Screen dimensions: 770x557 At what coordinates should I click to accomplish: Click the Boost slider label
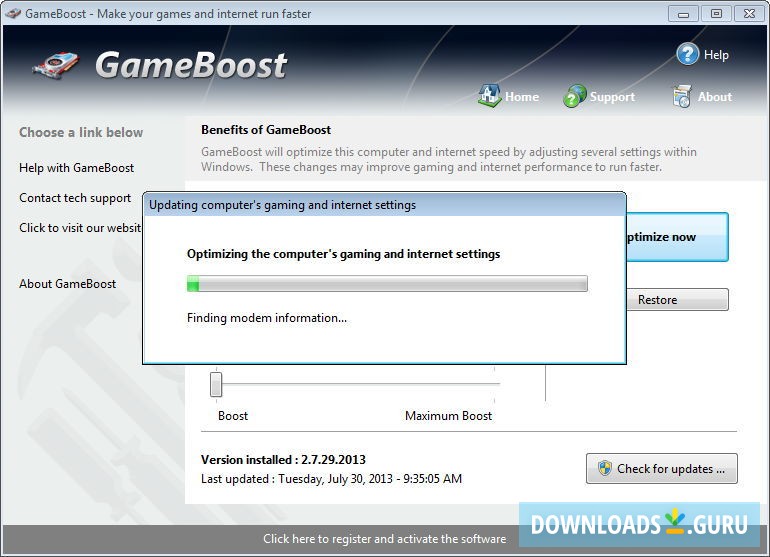tap(233, 416)
